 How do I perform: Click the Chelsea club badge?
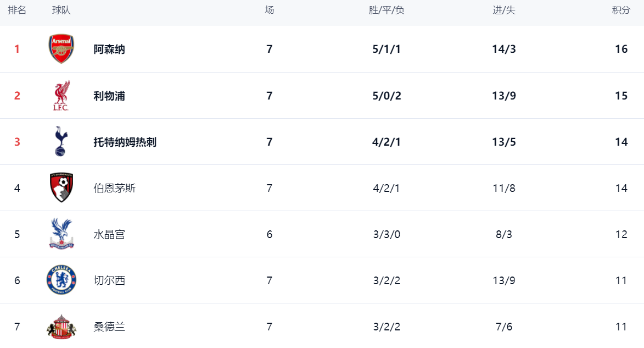(x=61, y=280)
